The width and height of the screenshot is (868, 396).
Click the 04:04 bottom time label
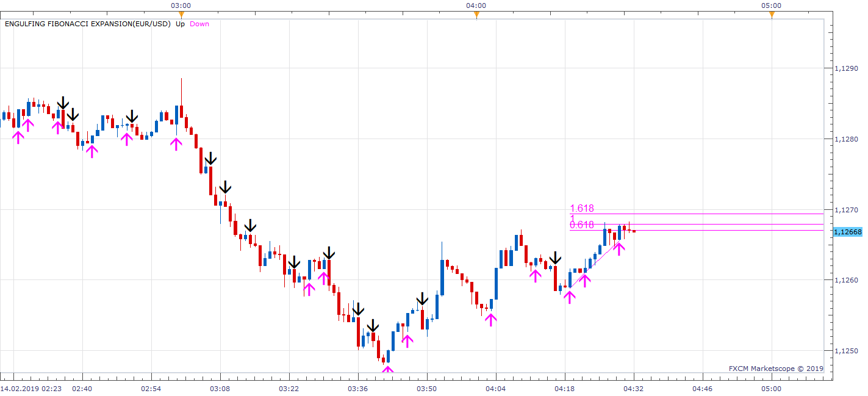click(496, 388)
